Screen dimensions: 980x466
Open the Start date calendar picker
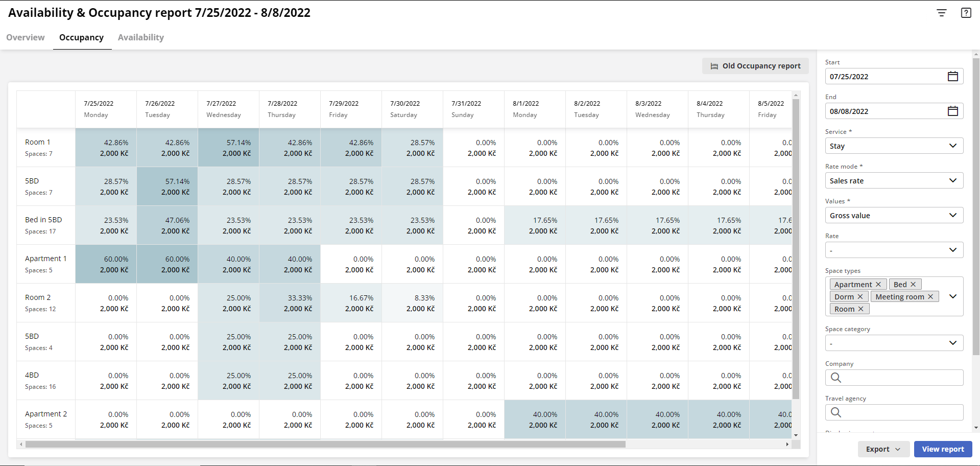[x=952, y=76]
